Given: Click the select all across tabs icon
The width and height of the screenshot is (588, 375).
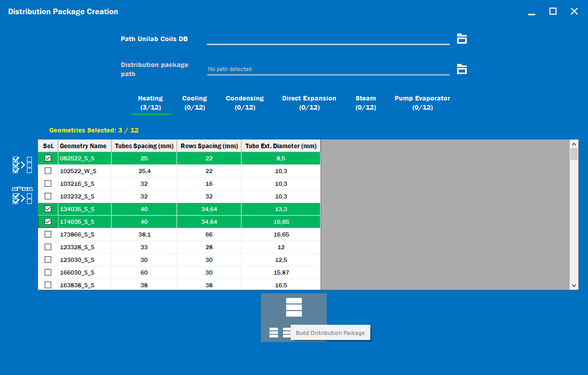Looking at the screenshot, I should 22,196.
